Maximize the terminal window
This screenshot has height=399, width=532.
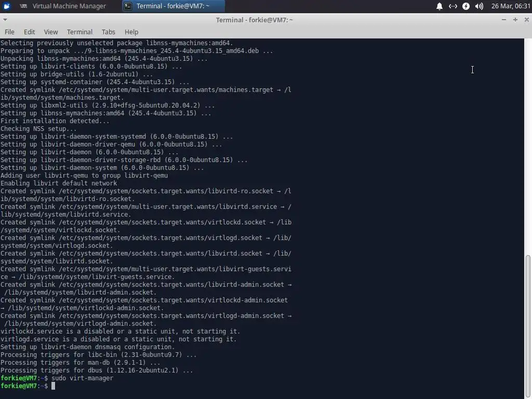[515, 20]
